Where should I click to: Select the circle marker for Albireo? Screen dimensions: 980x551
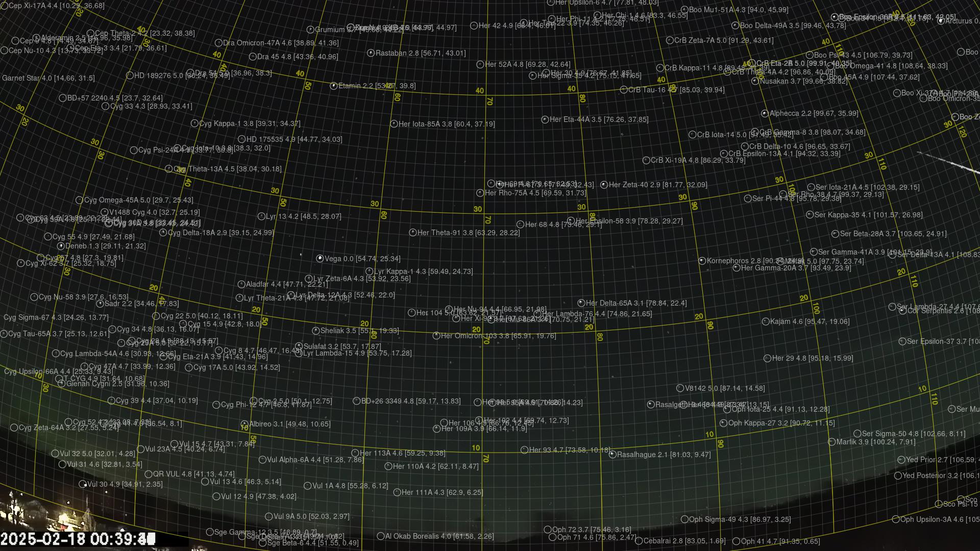click(x=244, y=424)
